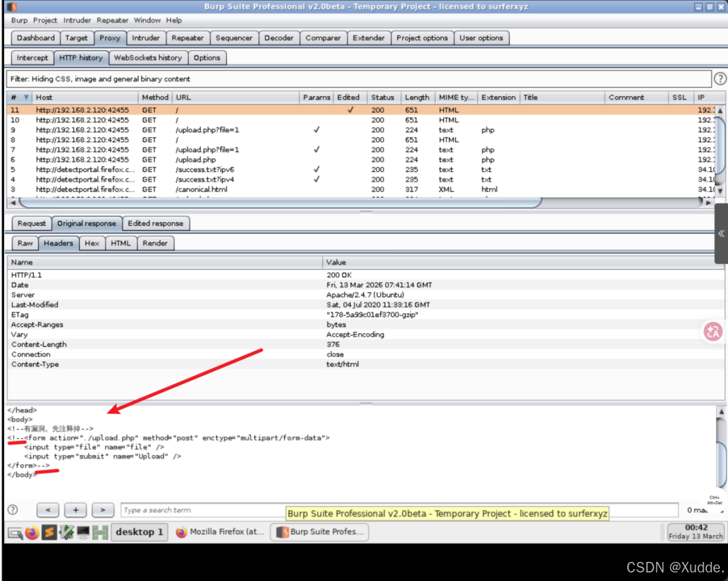Open WebSockets history sub-tab
This screenshot has height=581, width=728.
tap(148, 57)
